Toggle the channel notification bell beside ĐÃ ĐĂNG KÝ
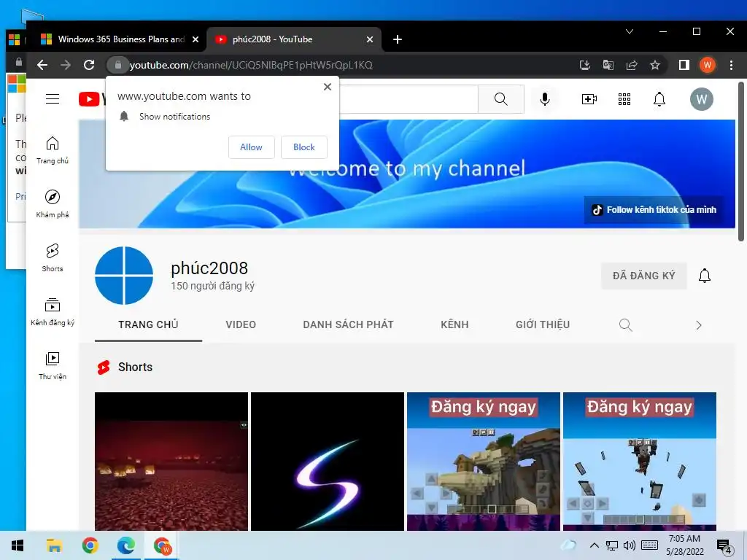 coord(705,276)
